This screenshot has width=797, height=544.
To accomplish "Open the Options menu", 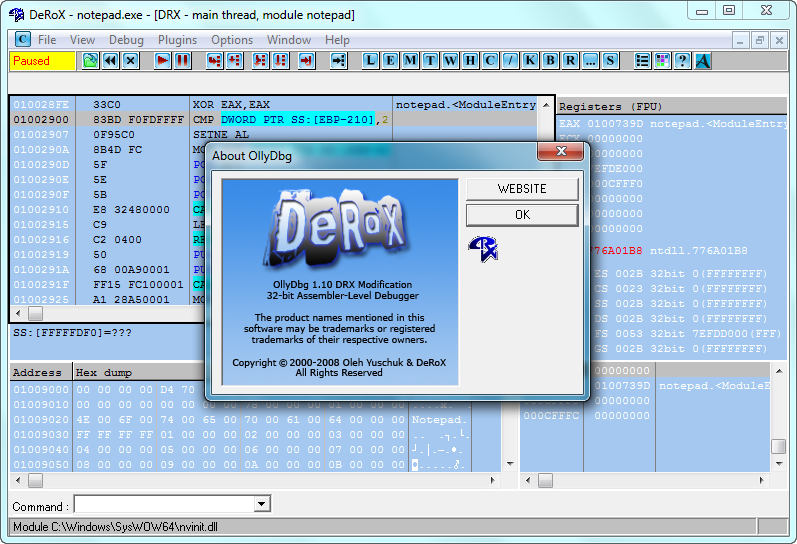I will click(x=232, y=40).
